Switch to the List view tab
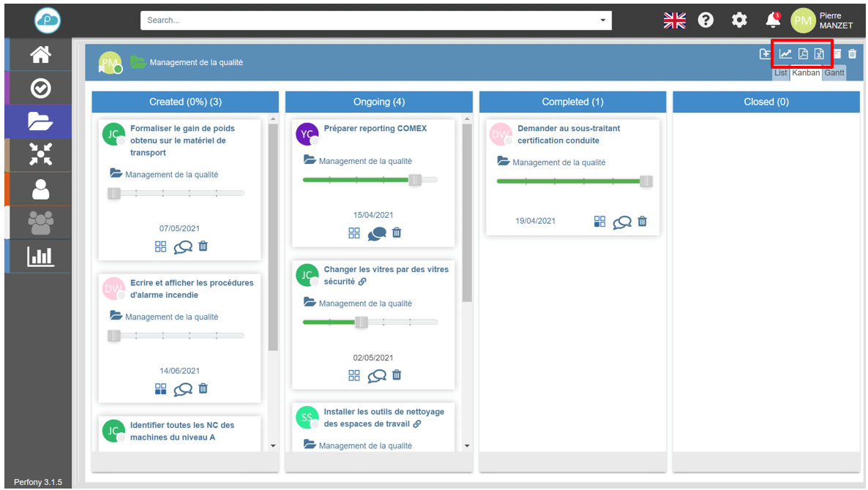Image resolution: width=868 pixels, height=490 pixels. 780,73
